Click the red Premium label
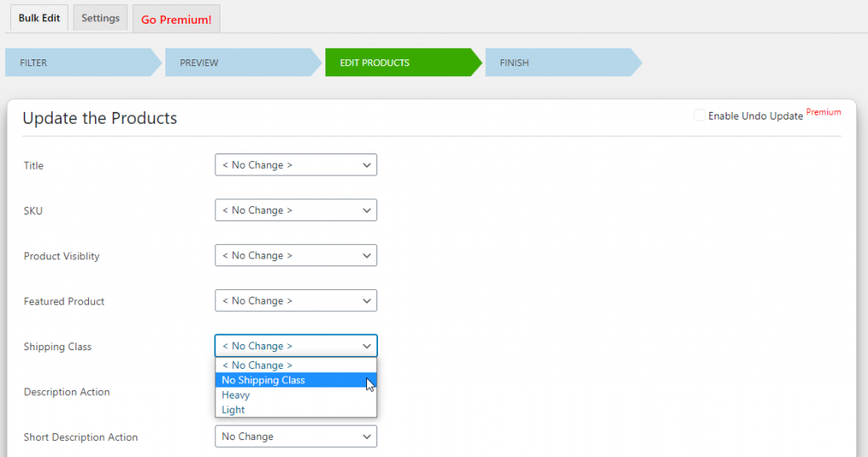Image resolution: width=868 pixels, height=457 pixels. point(823,112)
